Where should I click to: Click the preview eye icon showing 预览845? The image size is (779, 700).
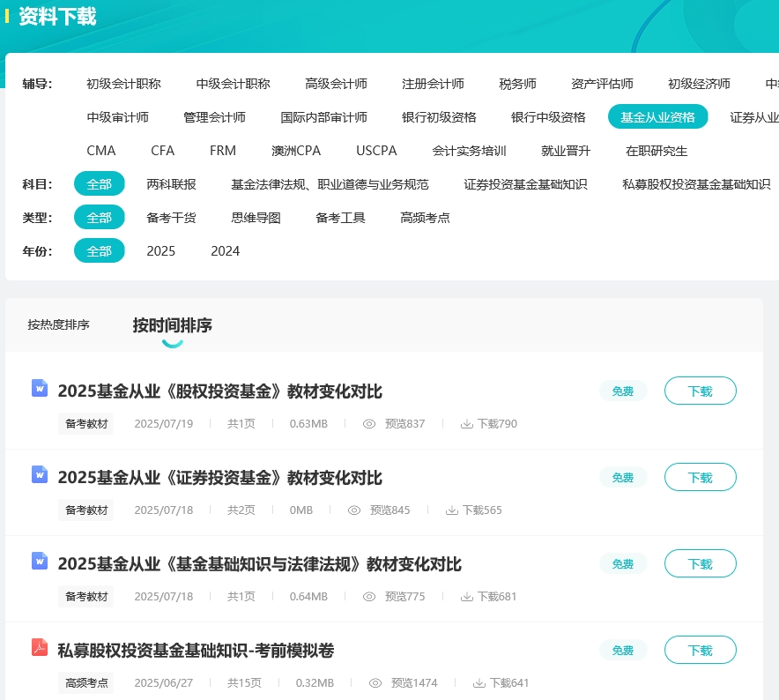pos(354,510)
